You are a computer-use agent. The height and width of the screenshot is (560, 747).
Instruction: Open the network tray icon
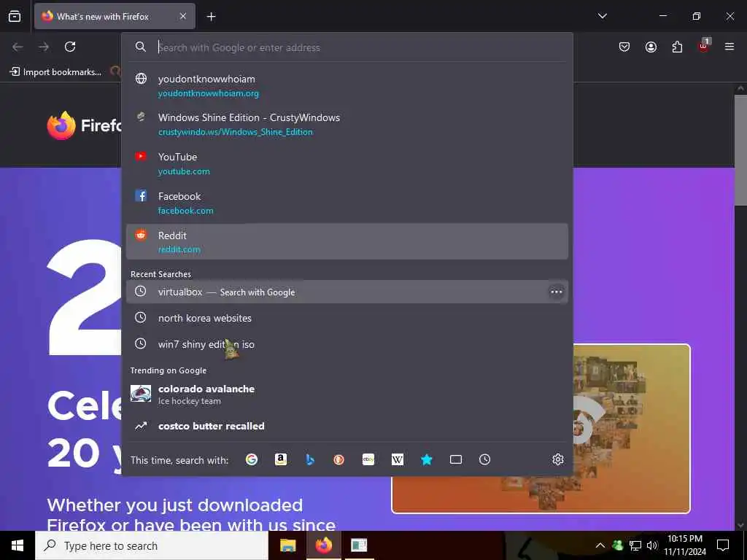(635, 545)
